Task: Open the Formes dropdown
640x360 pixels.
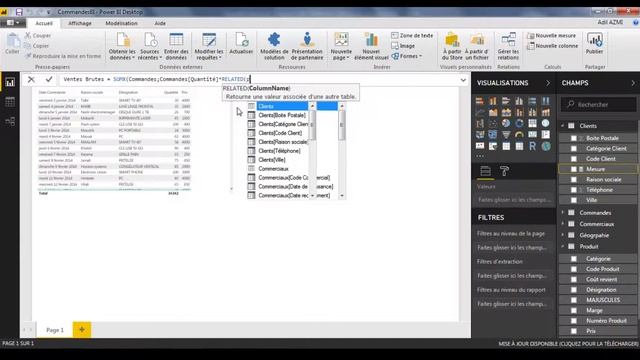Action: pos(407,56)
